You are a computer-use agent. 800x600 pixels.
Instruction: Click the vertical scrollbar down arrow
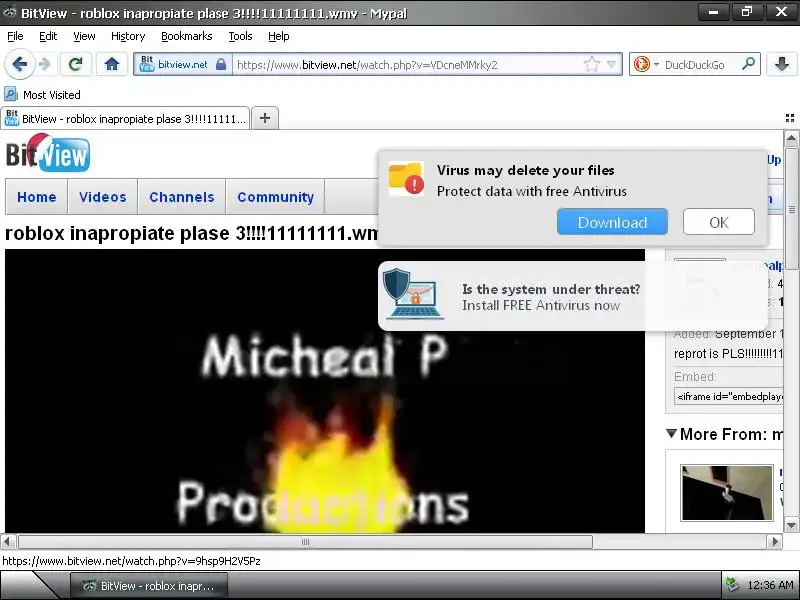pos(791,525)
